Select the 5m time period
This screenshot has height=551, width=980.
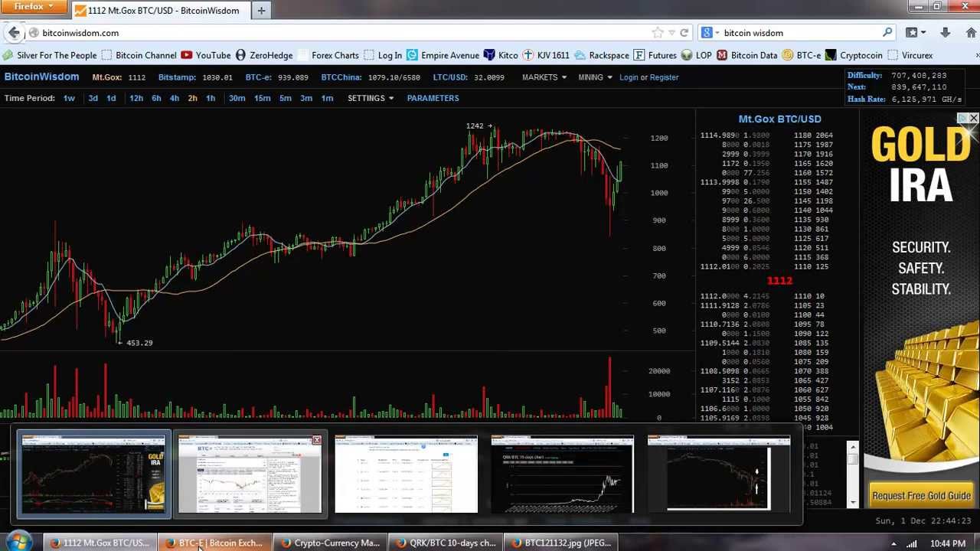pyautogui.click(x=285, y=98)
